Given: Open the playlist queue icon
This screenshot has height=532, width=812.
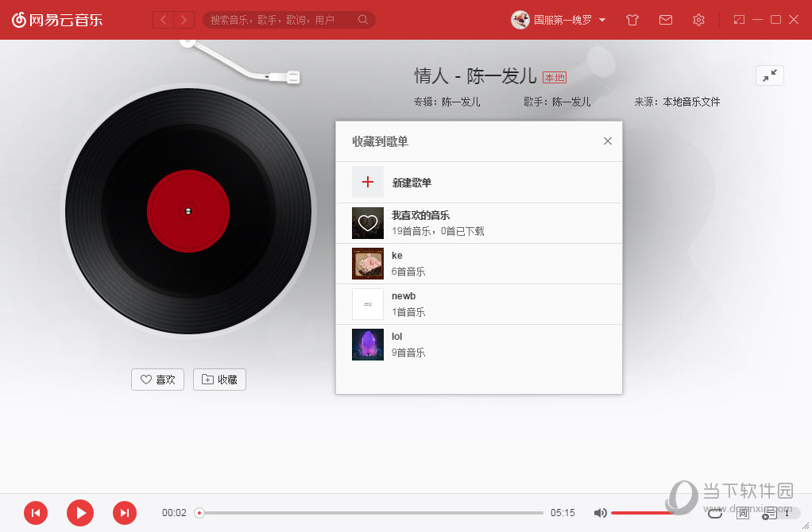Looking at the screenshot, I should click(x=770, y=513).
